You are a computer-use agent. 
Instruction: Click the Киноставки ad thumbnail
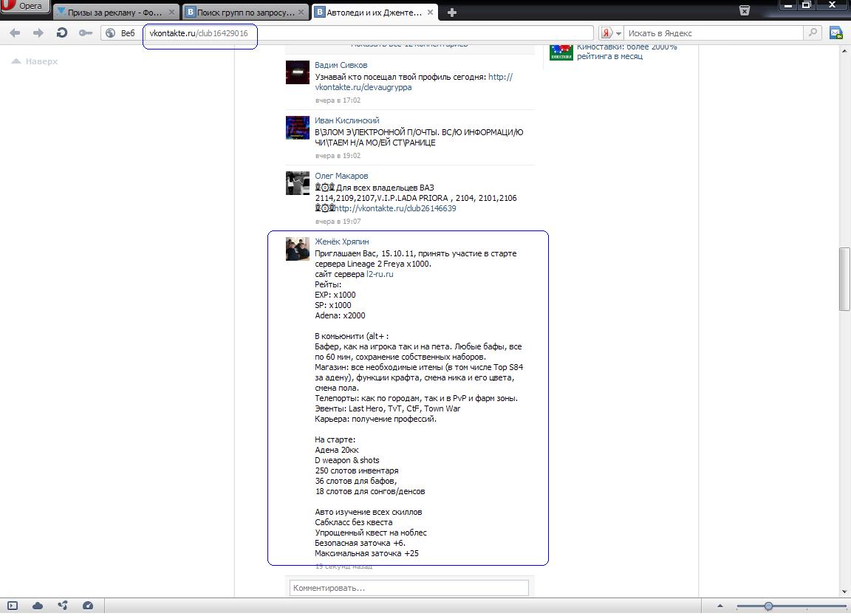tap(561, 52)
